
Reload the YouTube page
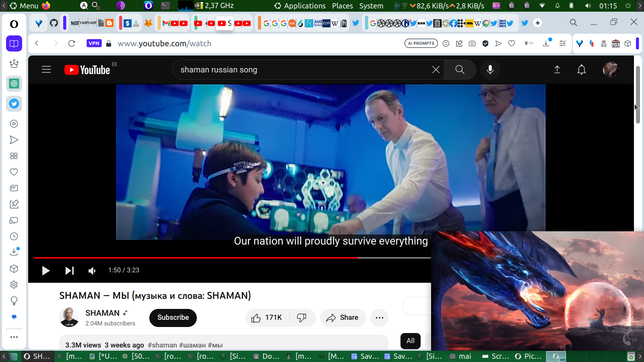[x=72, y=43]
